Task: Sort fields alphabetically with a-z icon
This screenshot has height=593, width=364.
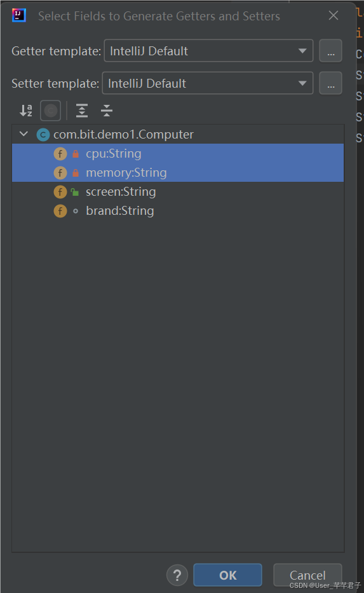Action: 26,111
